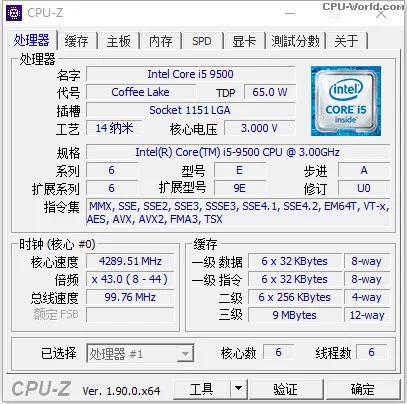Click the CPU-Z app icon in title bar
Viewport: 407px width, 404px height.
(x=14, y=13)
